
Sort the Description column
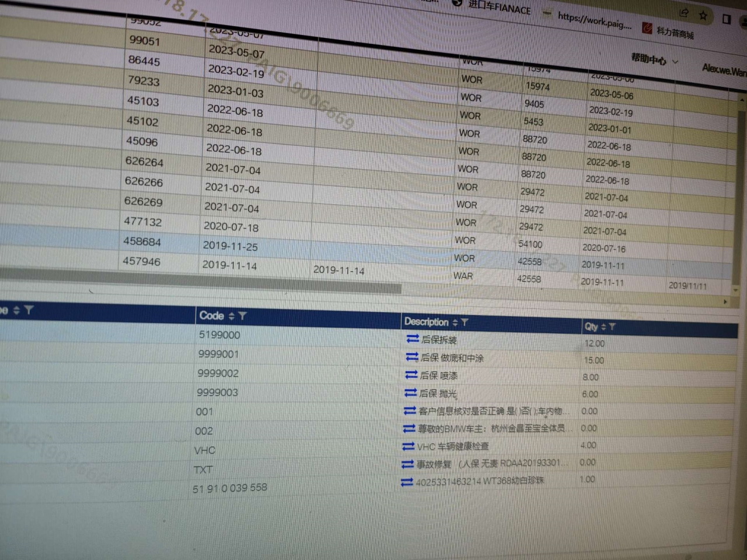point(455,322)
